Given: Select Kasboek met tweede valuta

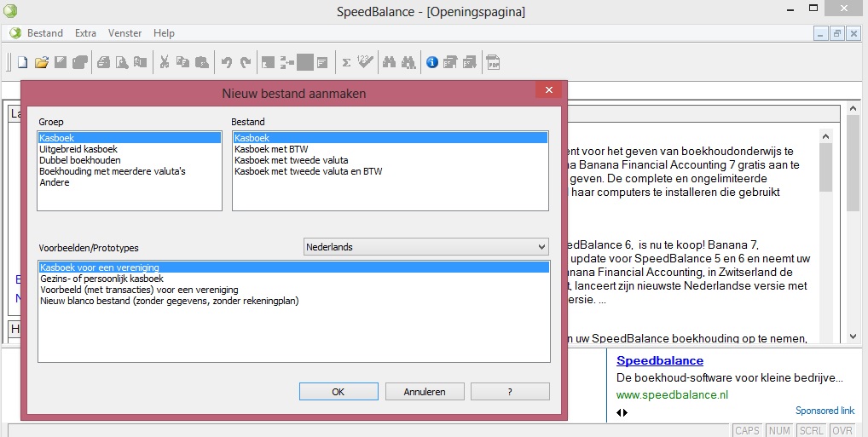Looking at the screenshot, I should pos(391,160).
